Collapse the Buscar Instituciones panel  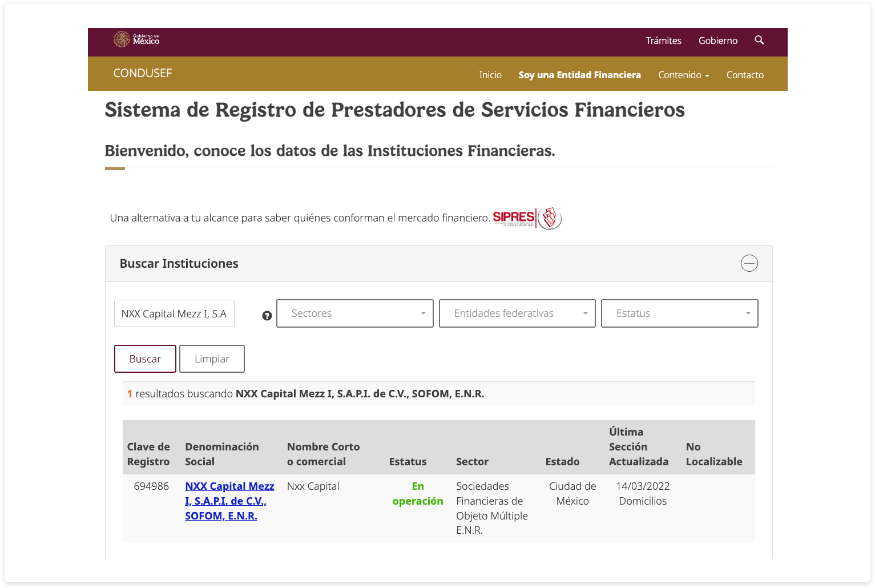click(x=749, y=263)
